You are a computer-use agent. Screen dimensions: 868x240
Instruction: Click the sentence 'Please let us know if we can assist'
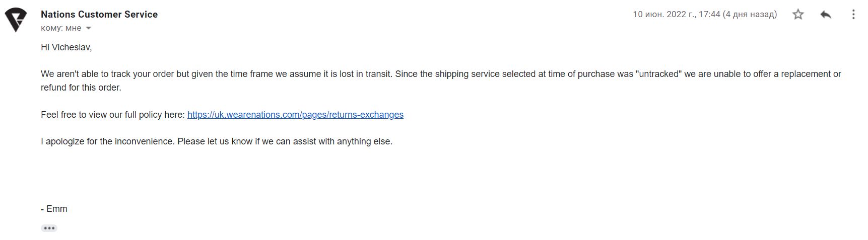pyautogui.click(x=285, y=141)
